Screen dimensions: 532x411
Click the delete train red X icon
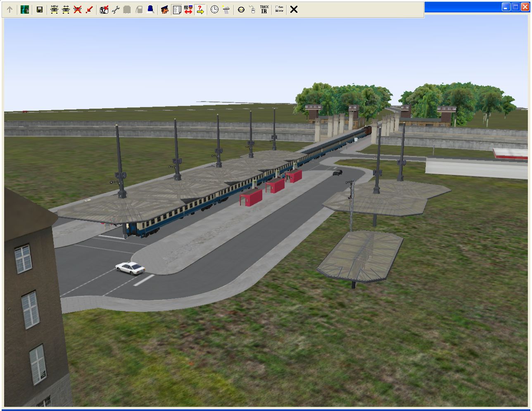click(x=78, y=10)
